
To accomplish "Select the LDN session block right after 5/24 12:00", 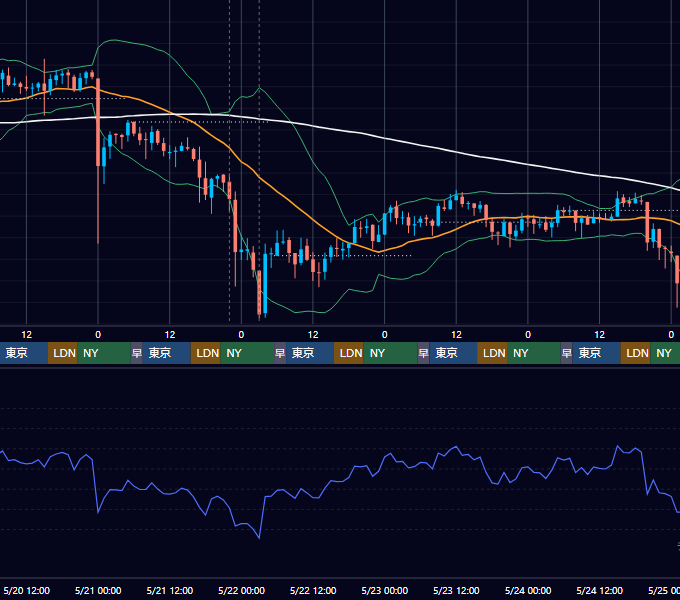I will coord(636,353).
